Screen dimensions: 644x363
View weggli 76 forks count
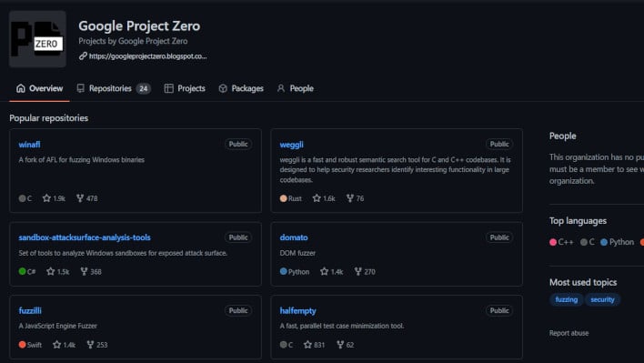(360, 198)
